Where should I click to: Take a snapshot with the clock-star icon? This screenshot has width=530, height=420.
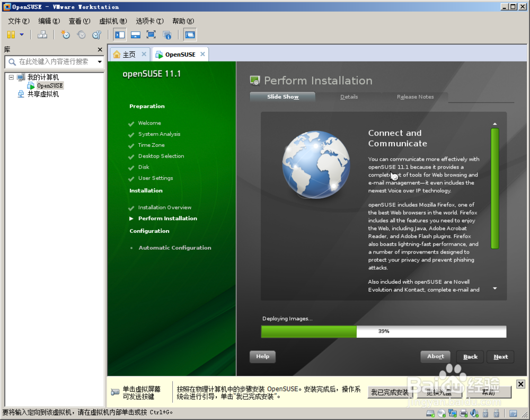coord(65,34)
